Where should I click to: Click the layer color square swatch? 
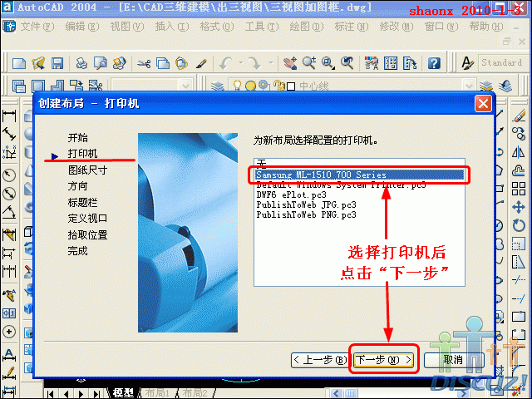(291, 86)
